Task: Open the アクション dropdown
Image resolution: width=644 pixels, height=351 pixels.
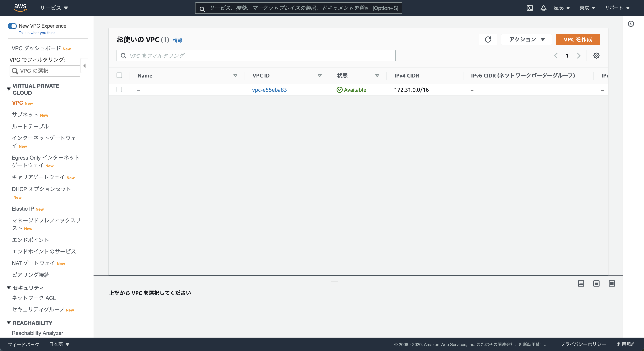Action: [x=526, y=40]
